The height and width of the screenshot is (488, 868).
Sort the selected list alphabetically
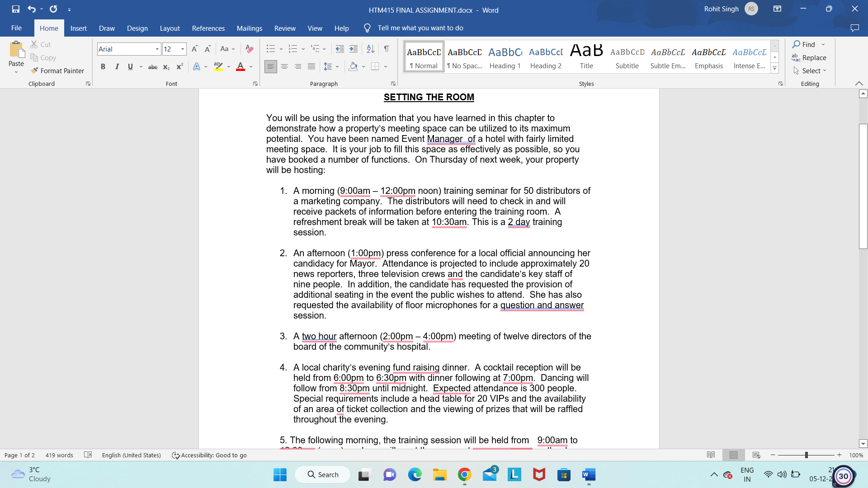pos(371,49)
